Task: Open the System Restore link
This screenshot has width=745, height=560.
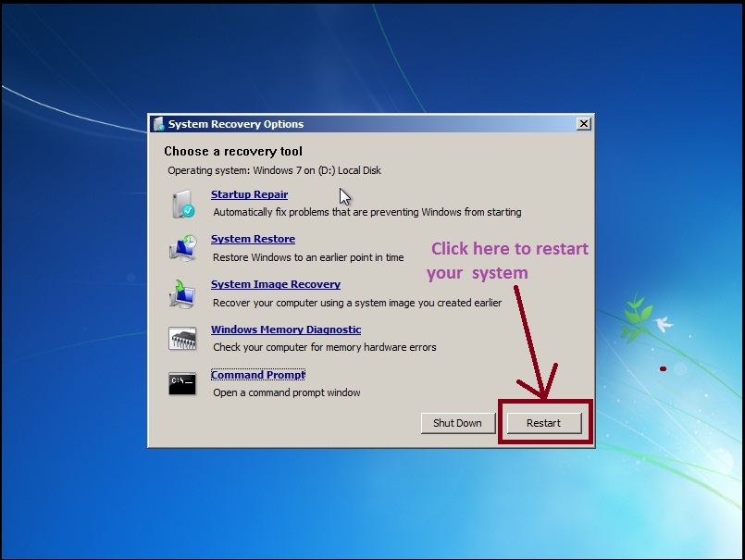Action: click(x=253, y=239)
